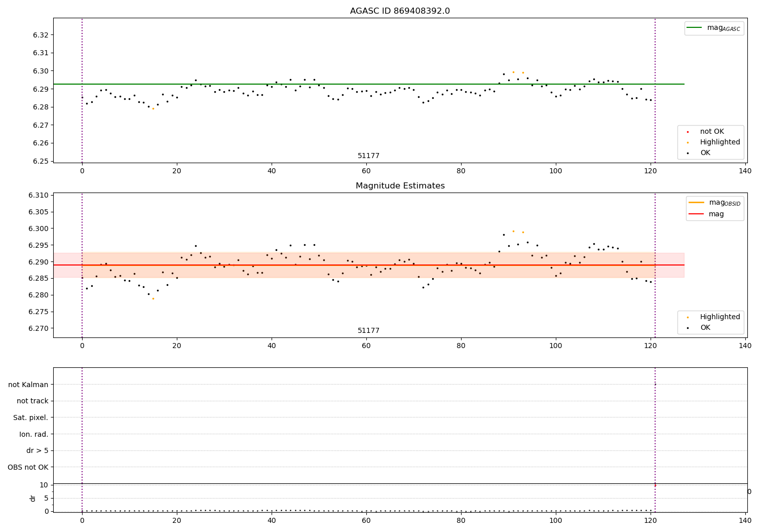Click the "Ion. rad." row label

(x=34, y=434)
